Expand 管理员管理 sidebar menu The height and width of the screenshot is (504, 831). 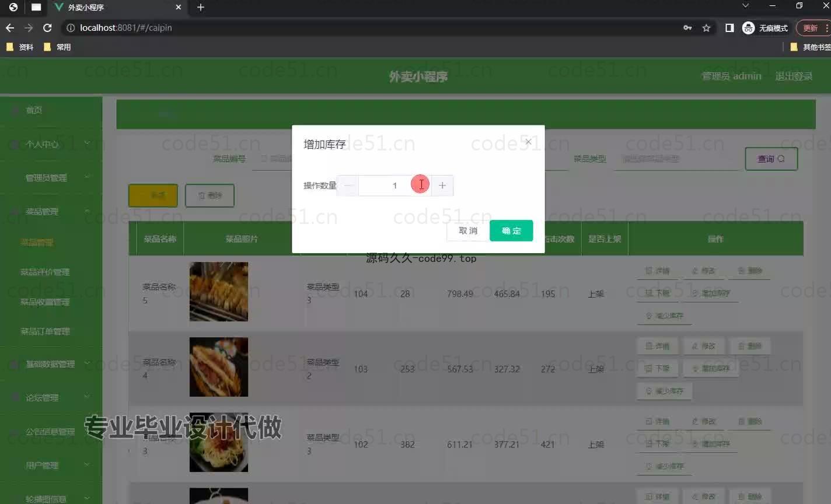(51, 177)
